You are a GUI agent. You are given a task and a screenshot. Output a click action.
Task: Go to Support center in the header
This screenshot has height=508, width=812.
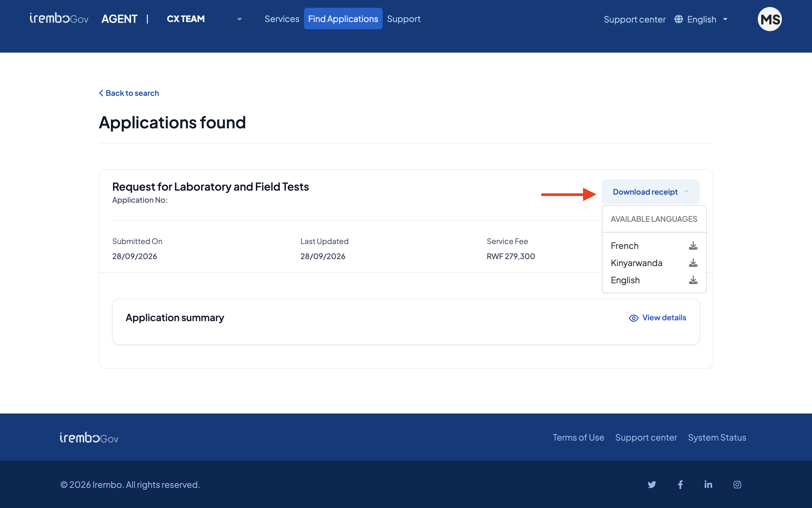pyautogui.click(x=634, y=20)
